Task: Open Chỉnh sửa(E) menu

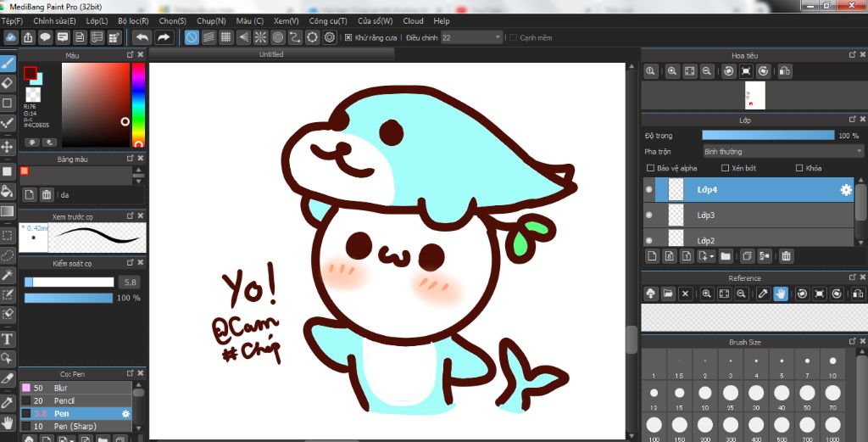Action: coord(54,21)
